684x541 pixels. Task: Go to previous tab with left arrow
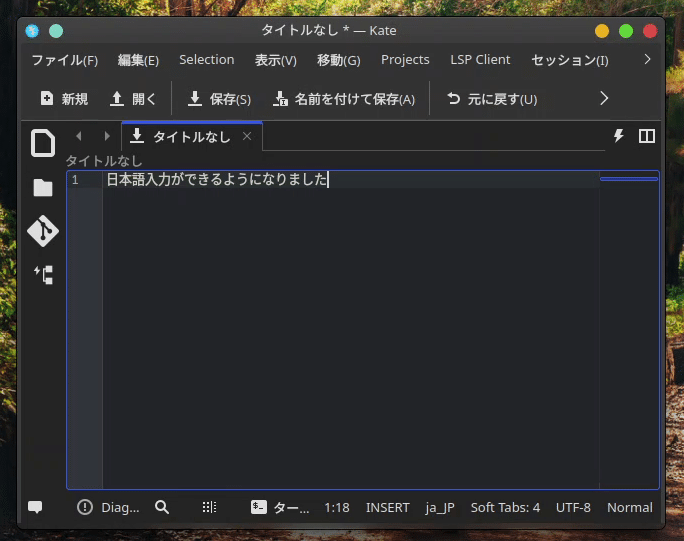click(79, 136)
